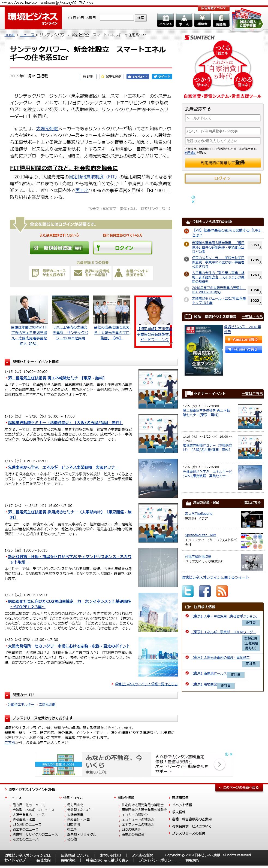Image resolution: width=268 pixels, height=868 pixels.
Task: Open ranked article 2040年までの太陽光発電の見通し
Action: point(218,290)
